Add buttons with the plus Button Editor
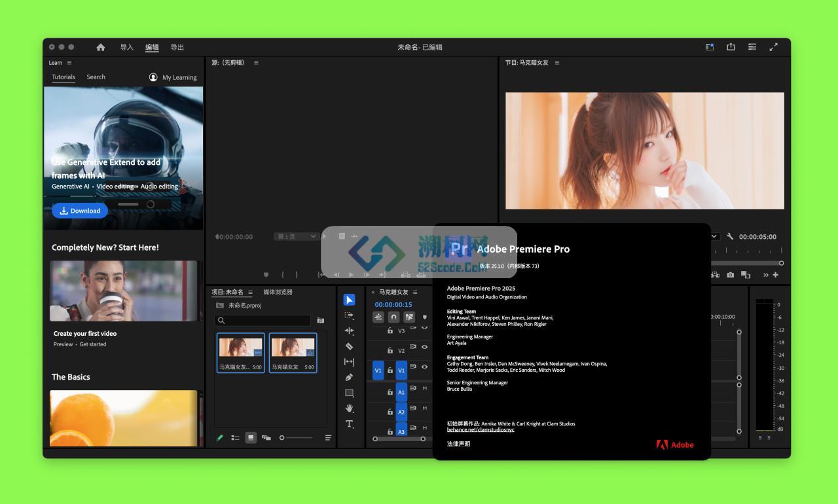Screen dimensions: 838x504 pyautogui.click(x=776, y=275)
